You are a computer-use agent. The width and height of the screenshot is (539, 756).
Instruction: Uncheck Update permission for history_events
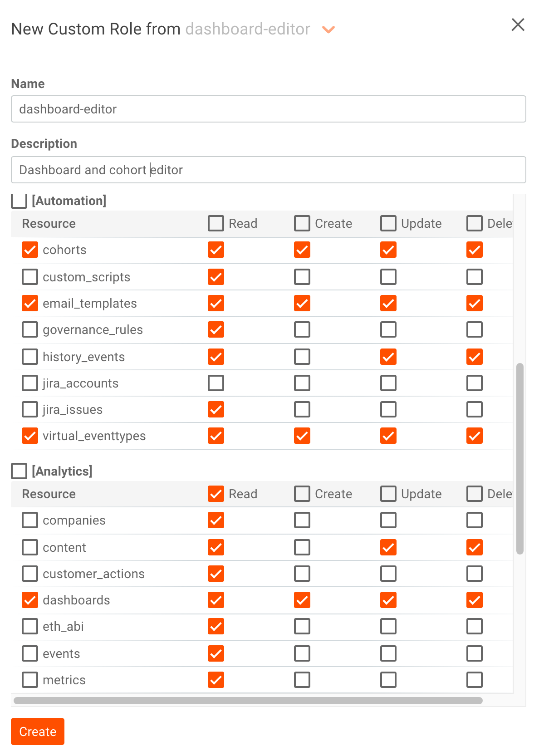coord(388,356)
